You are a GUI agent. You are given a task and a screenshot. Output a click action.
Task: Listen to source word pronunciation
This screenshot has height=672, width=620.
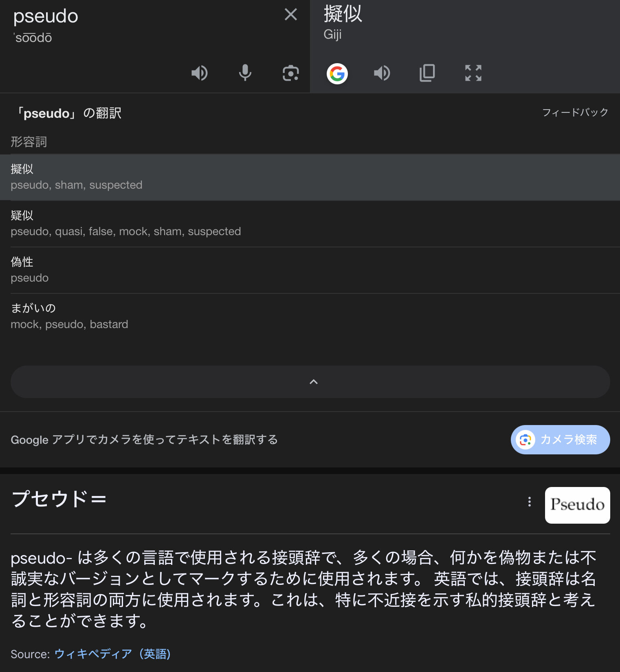coord(200,73)
